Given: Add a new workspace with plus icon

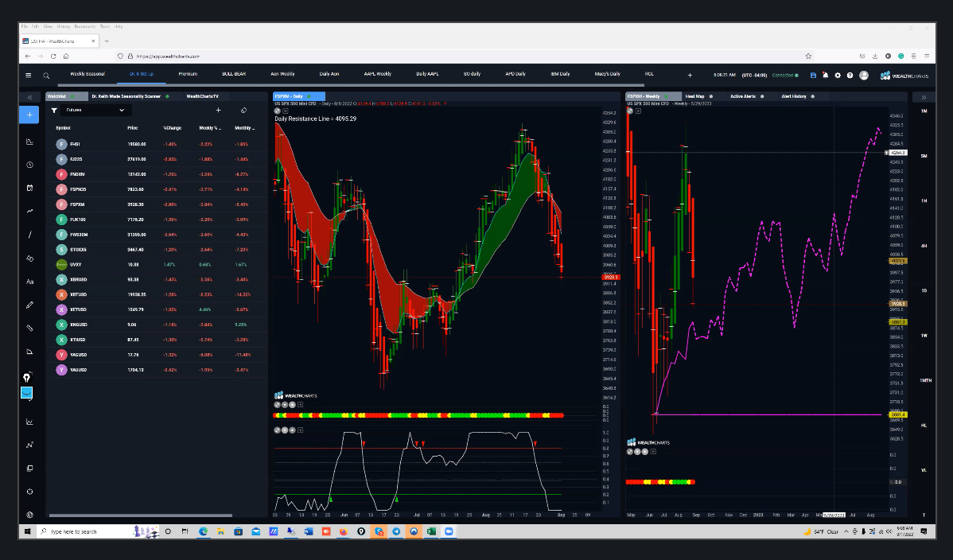Looking at the screenshot, I should 690,76.
